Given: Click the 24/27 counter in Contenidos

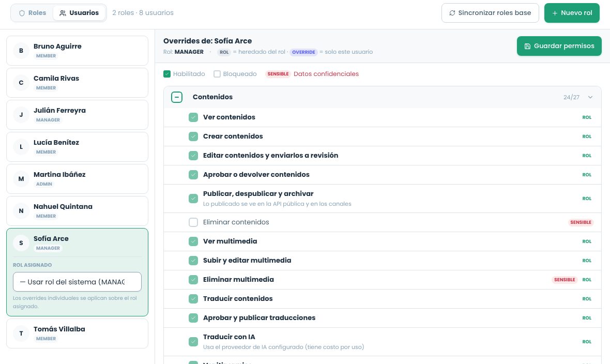Looking at the screenshot, I should (x=571, y=97).
